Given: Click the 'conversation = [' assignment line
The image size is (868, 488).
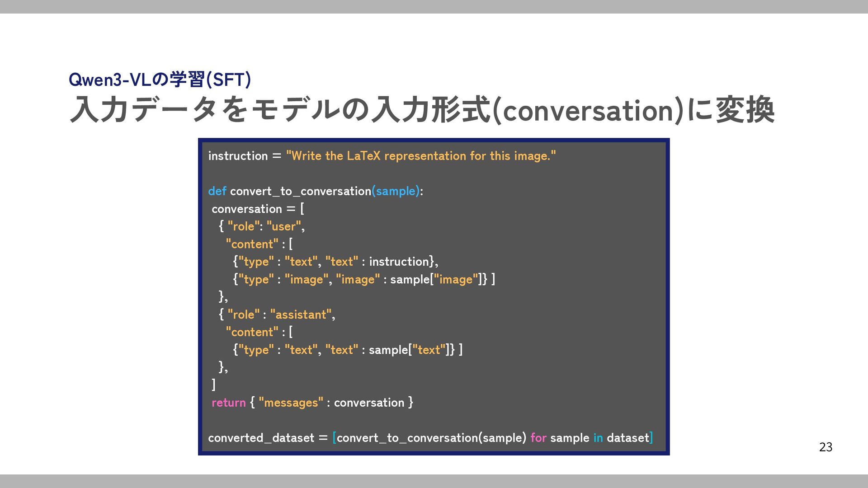Looking at the screenshot, I should [258, 209].
